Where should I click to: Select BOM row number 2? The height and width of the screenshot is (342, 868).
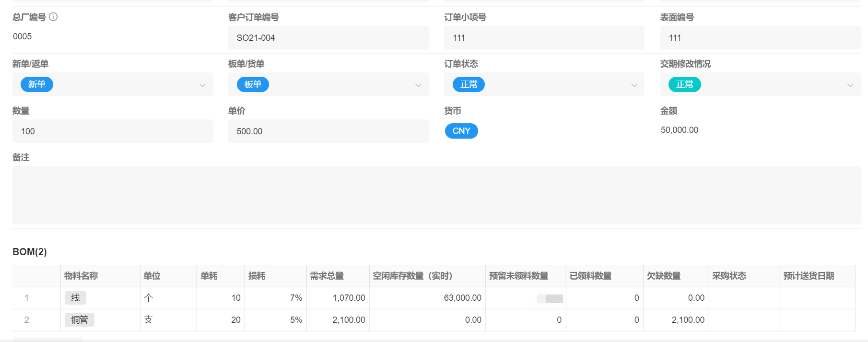(27, 320)
